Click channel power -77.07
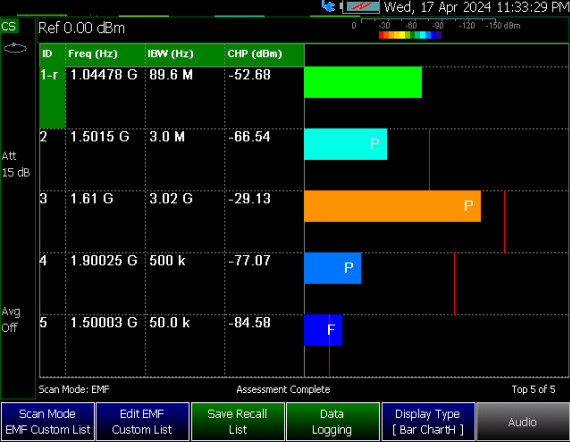This screenshot has width=570, height=442. [x=249, y=261]
